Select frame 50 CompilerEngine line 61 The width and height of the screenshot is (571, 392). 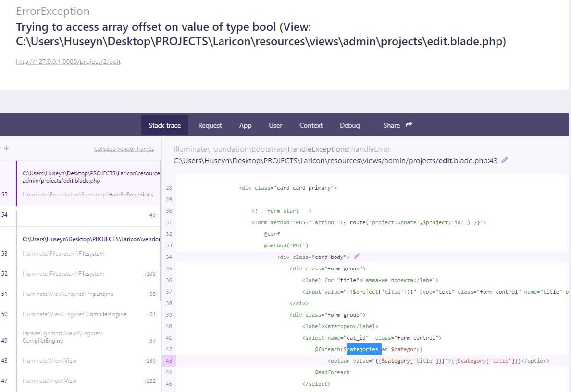tap(87, 314)
